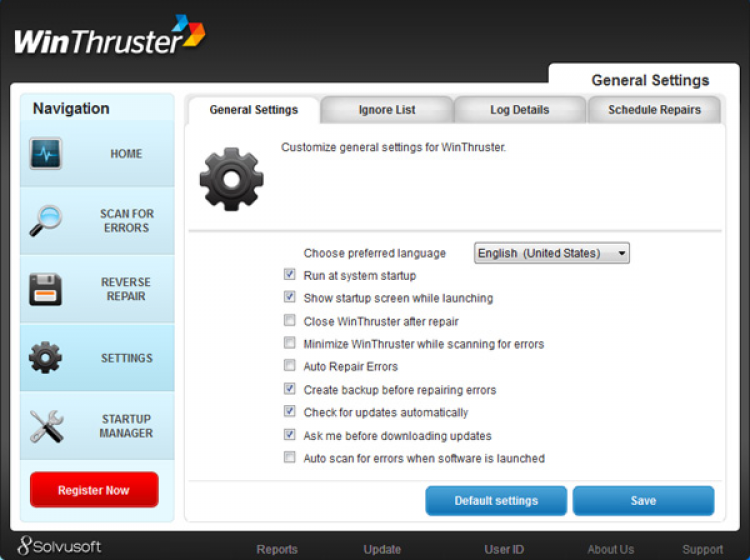
Task: Switch to the General Settings tab
Action: coord(254,110)
